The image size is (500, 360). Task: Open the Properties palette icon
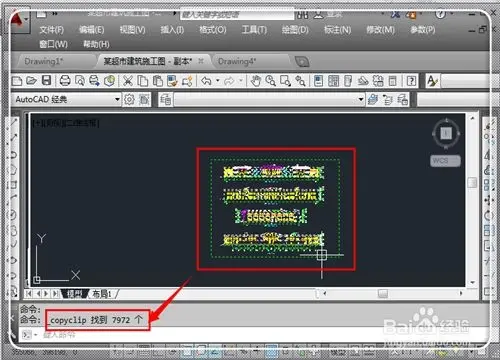(x=318, y=81)
